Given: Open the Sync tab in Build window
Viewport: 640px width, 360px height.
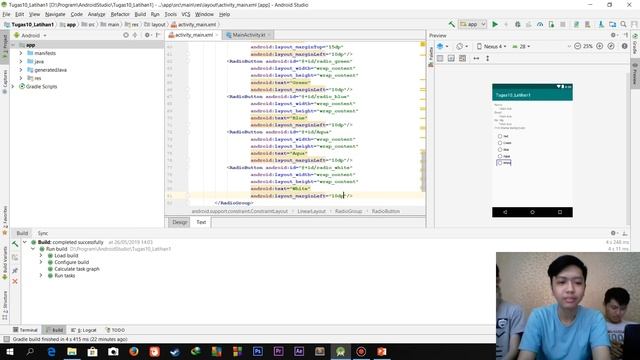Looking at the screenshot, I should (x=43, y=233).
